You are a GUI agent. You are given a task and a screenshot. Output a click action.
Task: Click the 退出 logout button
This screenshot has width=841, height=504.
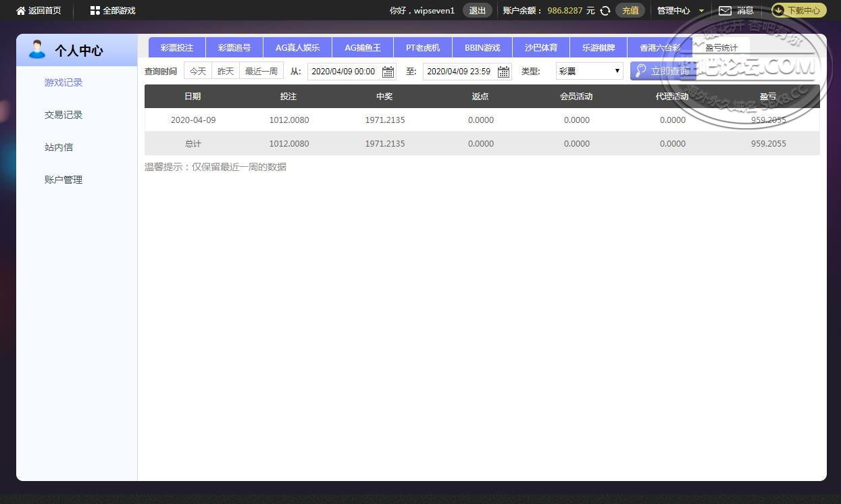click(478, 11)
